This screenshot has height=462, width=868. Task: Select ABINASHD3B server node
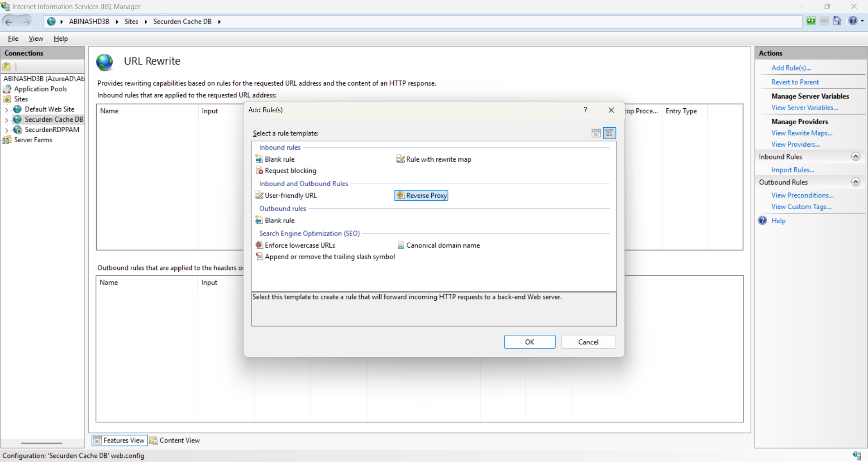[43, 78]
